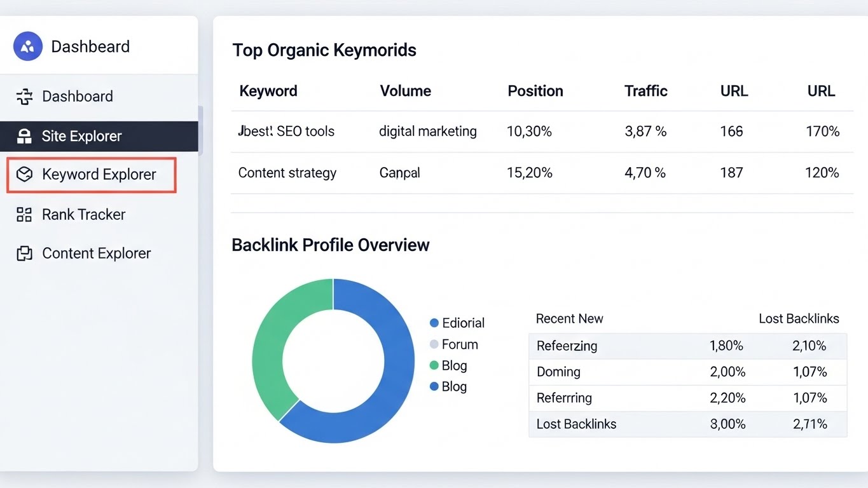The image size is (868, 488).
Task: Click the Ediorial legend color dot
Action: (x=434, y=323)
